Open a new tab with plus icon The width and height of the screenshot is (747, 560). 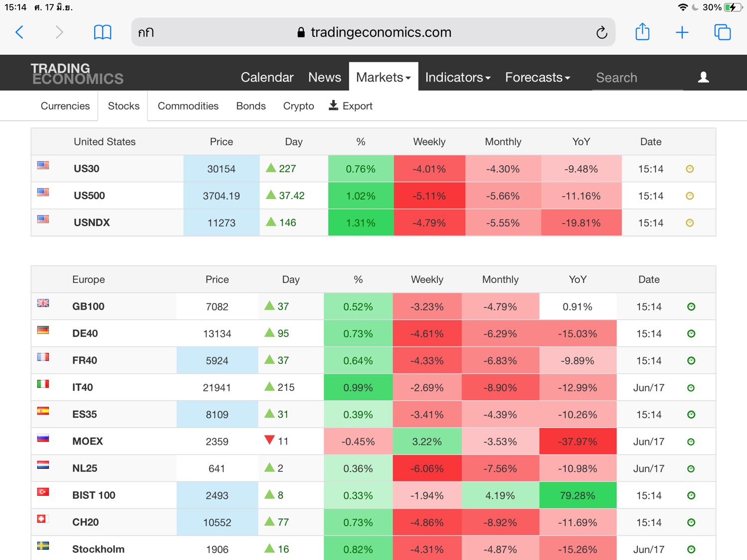click(x=682, y=32)
